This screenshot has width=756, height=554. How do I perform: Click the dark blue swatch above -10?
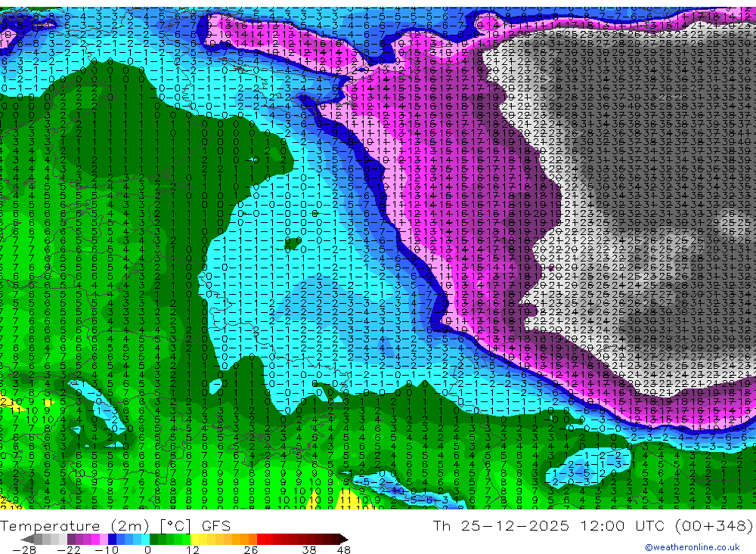[112, 539]
